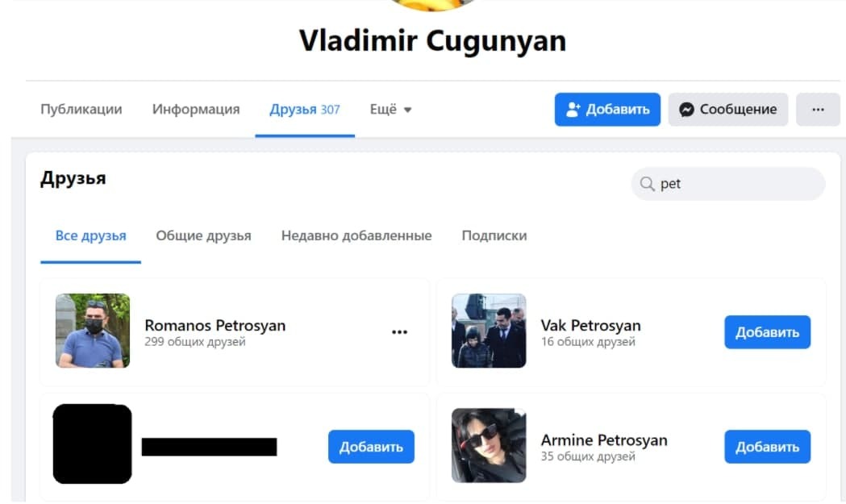846x504 pixels.
Task: Open the Подписки tab
Action: (494, 235)
